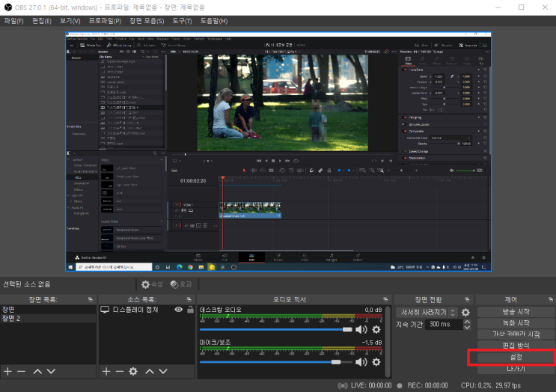Pop out the 제어 dock
Viewport: 556px width, 392px height.
click(550, 299)
